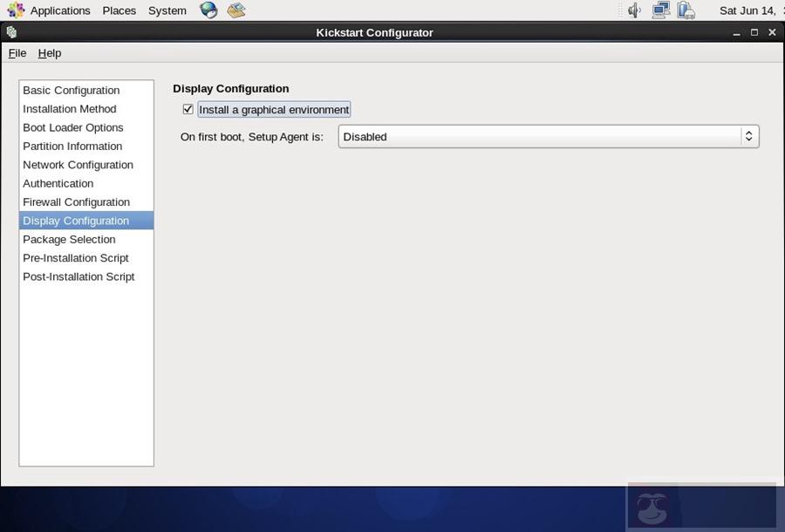Open the Help menu
785x532 pixels.
click(49, 52)
